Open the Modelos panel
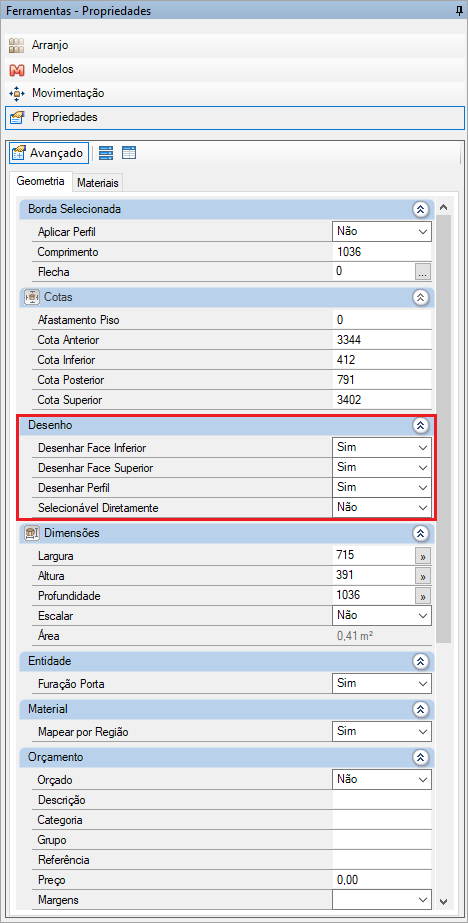The height and width of the screenshot is (923, 468). coord(235,69)
